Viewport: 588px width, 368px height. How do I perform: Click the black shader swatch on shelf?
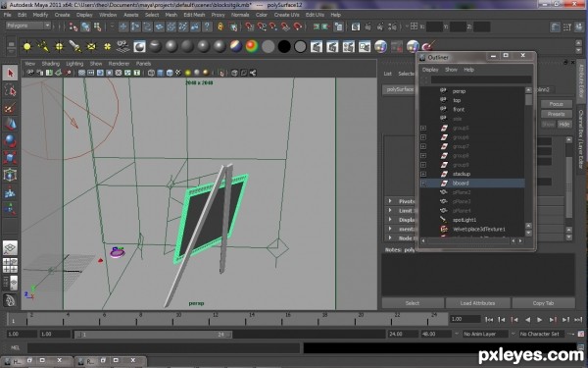point(284,46)
